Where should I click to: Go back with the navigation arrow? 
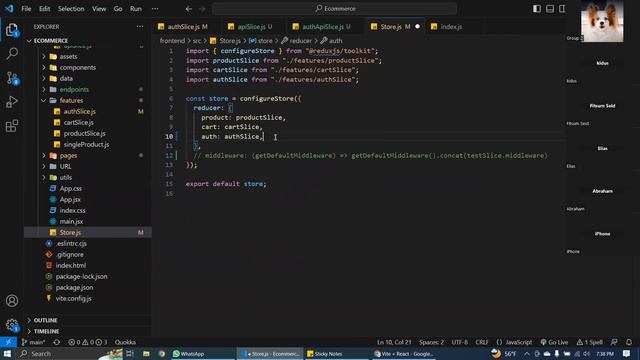click(188, 9)
